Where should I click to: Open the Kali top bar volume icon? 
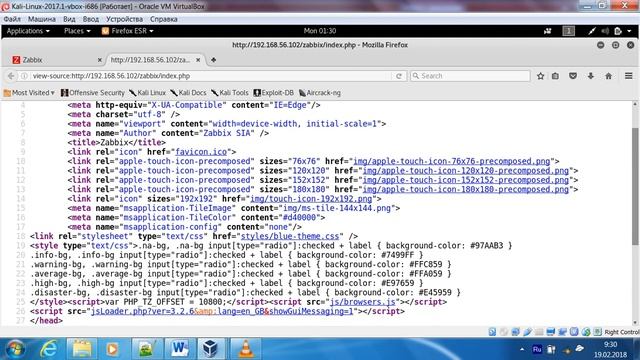pyautogui.click(x=605, y=31)
